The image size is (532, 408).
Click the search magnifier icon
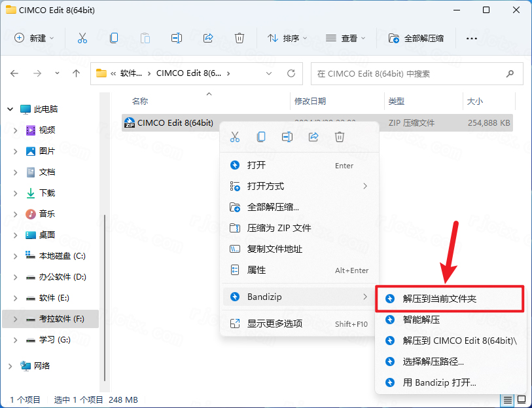[x=510, y=73]
